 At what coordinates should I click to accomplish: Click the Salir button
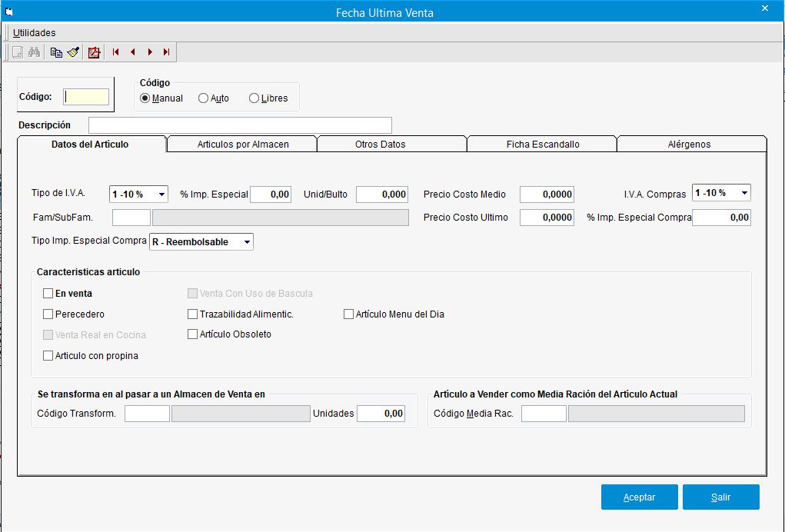[721, 497]
